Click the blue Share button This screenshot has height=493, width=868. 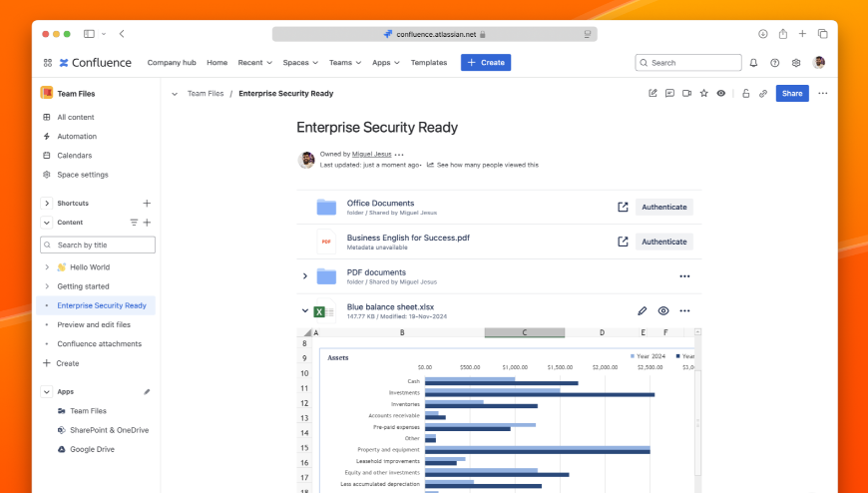coord(792,93)
